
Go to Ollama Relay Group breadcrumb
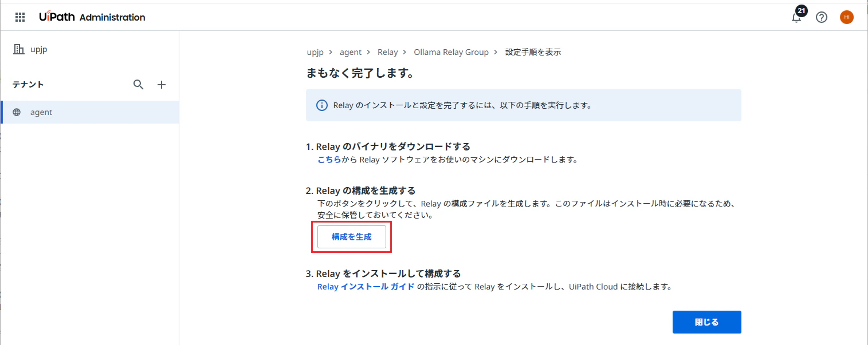click(x=451, y=52)
